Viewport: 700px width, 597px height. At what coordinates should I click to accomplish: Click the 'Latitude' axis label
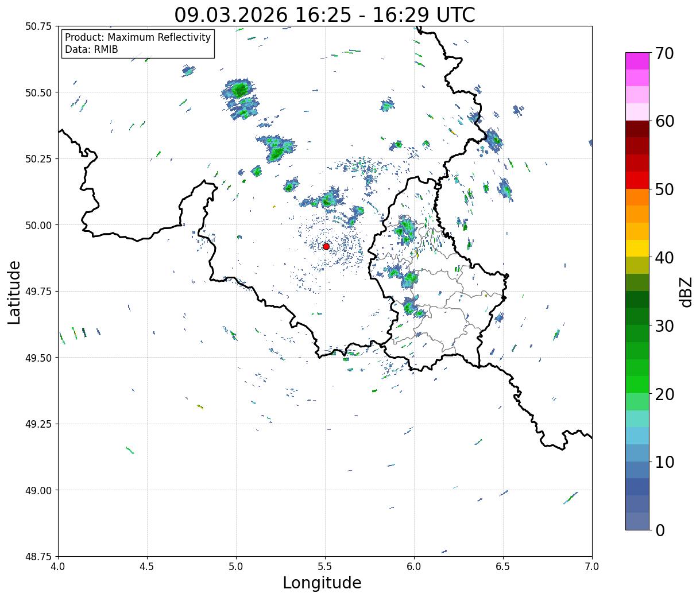pyautogui.click(x=14, y=292)
